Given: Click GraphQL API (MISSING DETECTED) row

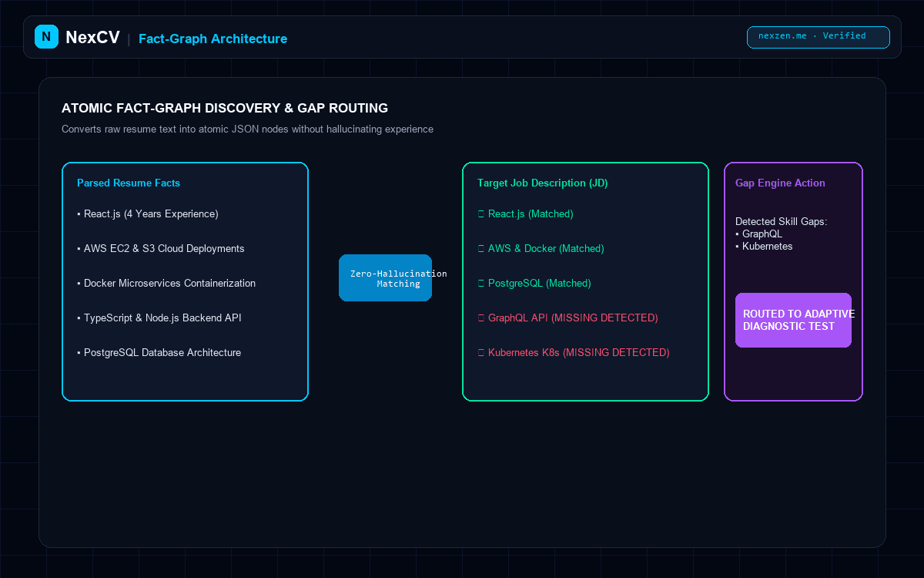Looking at the screenshot, I should (x=568, y=318).
